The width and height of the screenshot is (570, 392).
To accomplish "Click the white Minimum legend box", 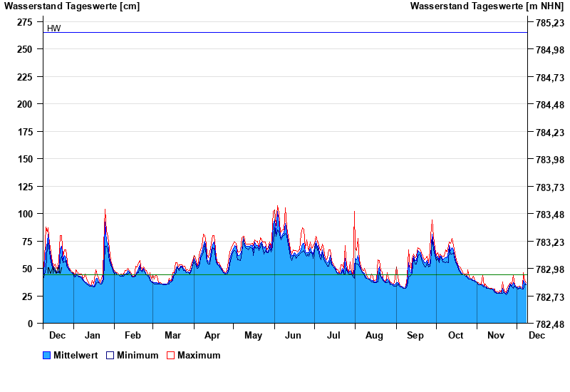I will pyautogui.click(x=110, y=356).
